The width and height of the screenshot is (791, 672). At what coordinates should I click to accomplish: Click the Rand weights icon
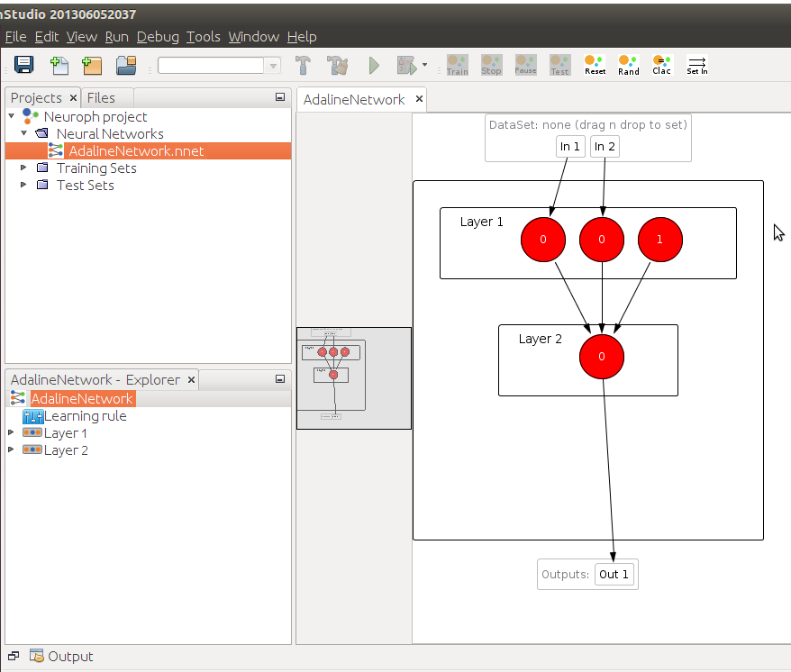click(x=629, y=65)
